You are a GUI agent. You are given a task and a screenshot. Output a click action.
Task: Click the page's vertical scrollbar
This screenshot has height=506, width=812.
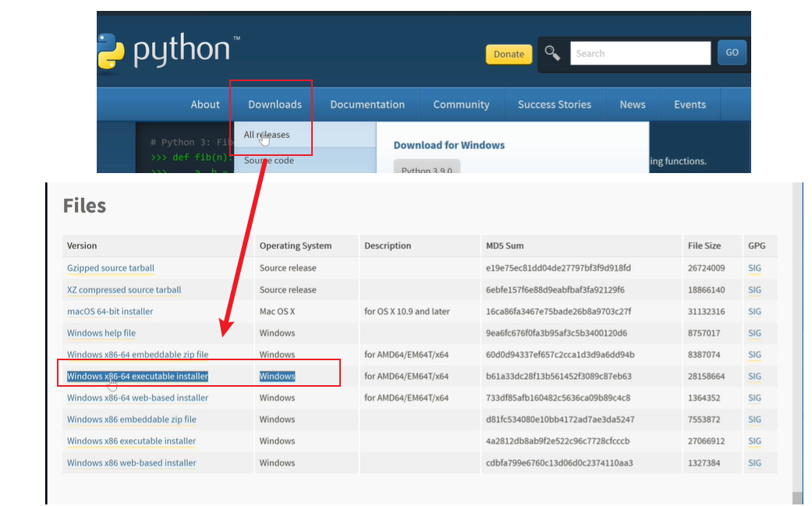(797, 343)
